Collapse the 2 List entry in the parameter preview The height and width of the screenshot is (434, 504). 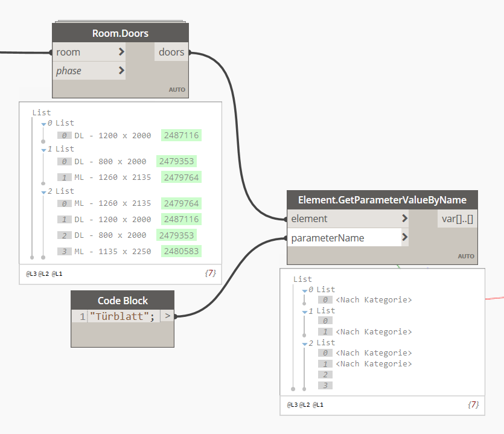pyautogui.click(x=303, y=342)
